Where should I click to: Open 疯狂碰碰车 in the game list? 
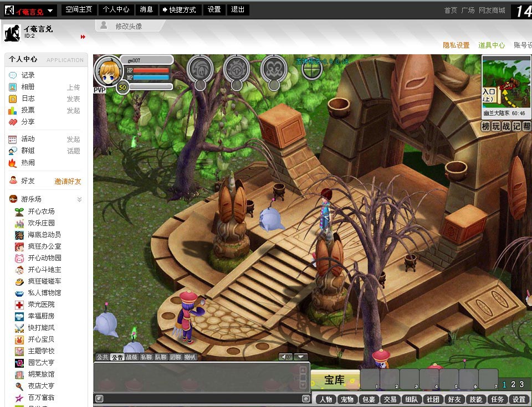tap(44, 281)
